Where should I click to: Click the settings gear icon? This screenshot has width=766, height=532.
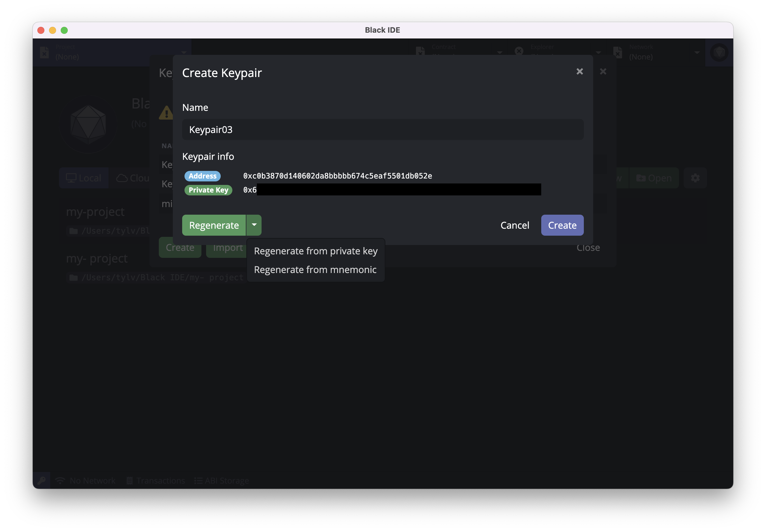695,178
